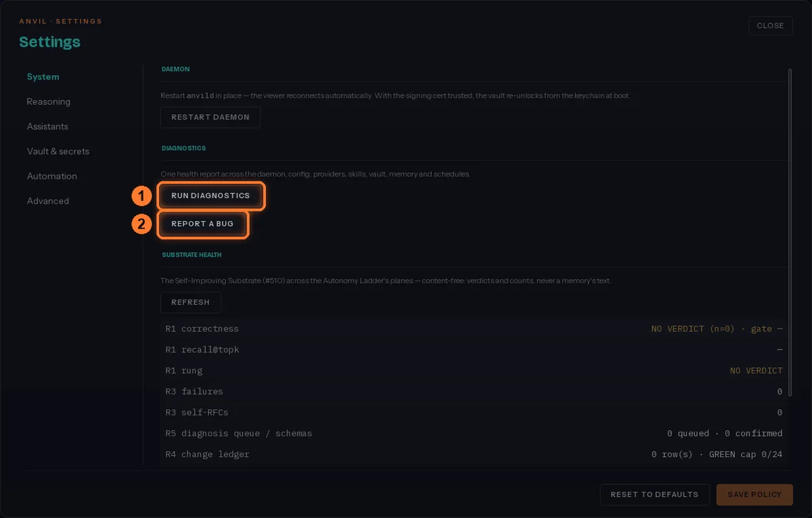Go to the Assistants section
Viewport: 812px width, 518px height.
pos(47,126)
